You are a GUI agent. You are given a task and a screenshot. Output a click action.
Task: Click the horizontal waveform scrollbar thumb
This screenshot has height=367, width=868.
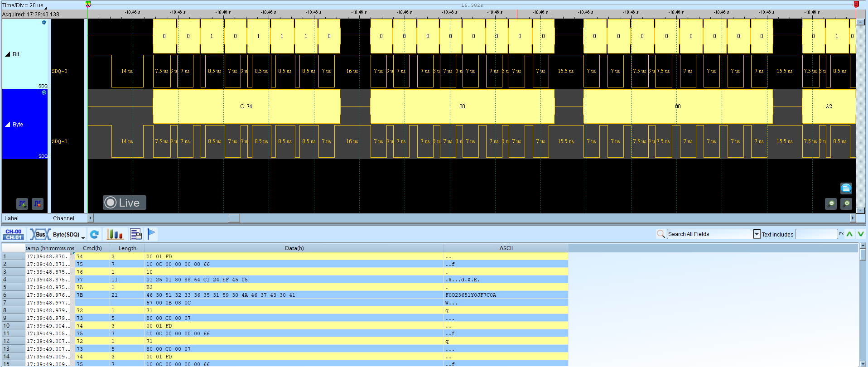[x=234, y=218]
